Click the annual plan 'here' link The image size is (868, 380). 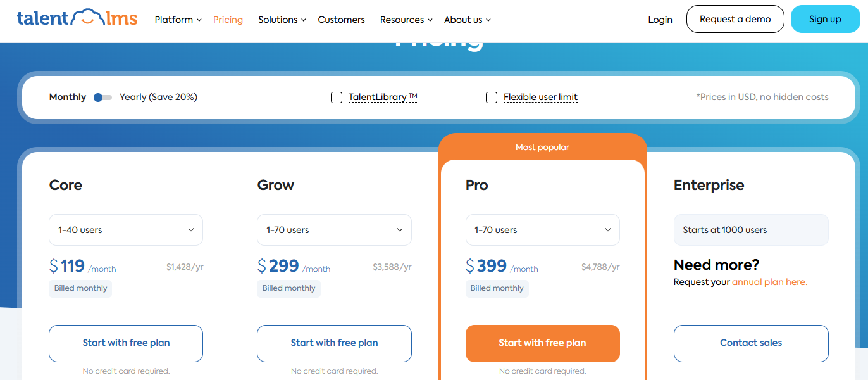pos(795,281)
